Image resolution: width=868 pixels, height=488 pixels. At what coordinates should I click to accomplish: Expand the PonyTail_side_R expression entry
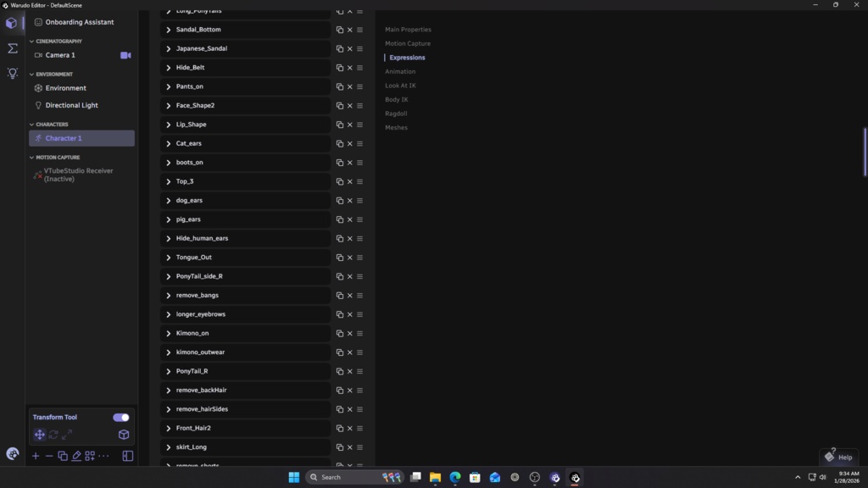pyautogui.click(x=169, y=277)
